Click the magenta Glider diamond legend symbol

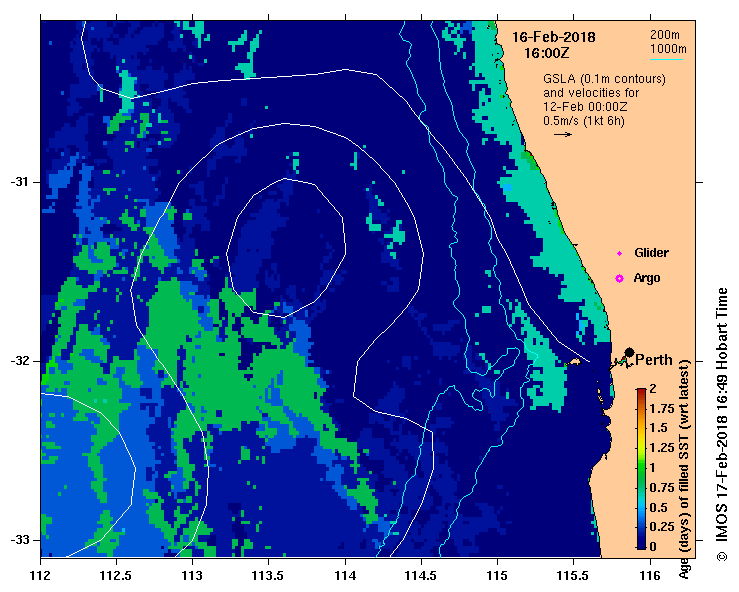point(619,254)
